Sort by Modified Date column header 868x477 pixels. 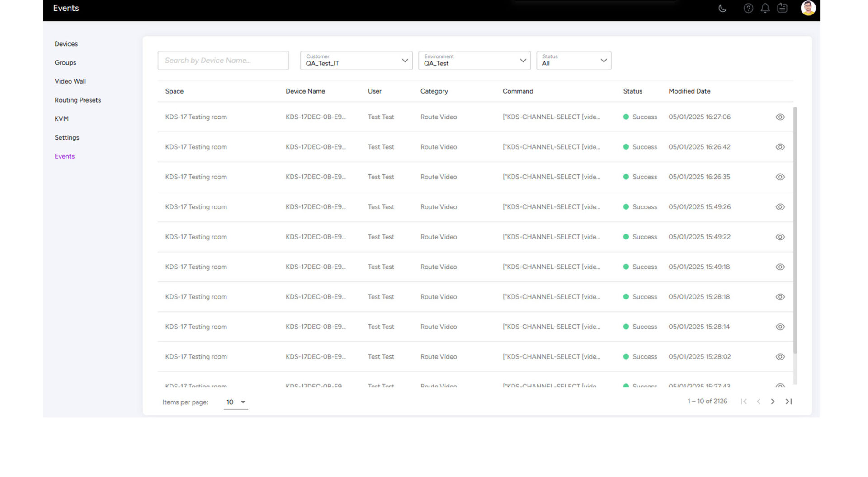(689, 91)
